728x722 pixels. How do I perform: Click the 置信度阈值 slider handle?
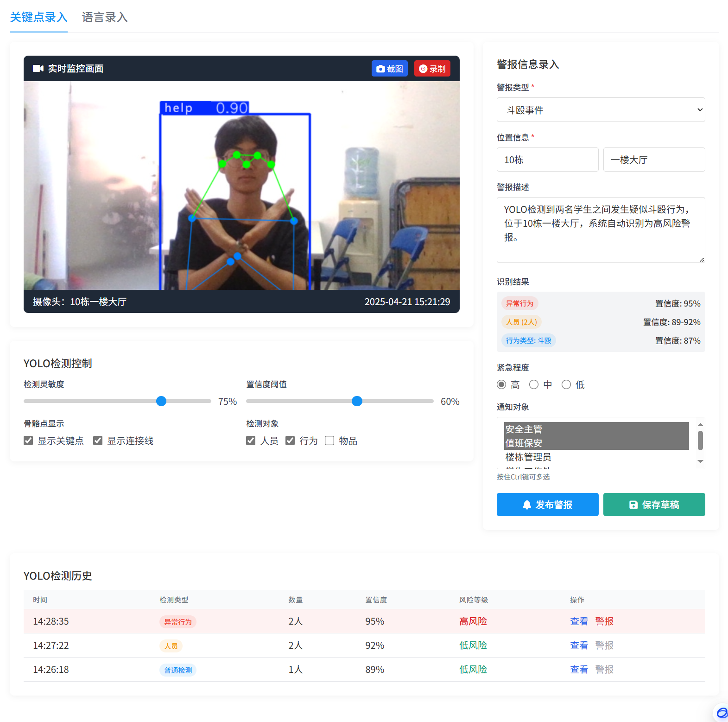click(357, 401)
